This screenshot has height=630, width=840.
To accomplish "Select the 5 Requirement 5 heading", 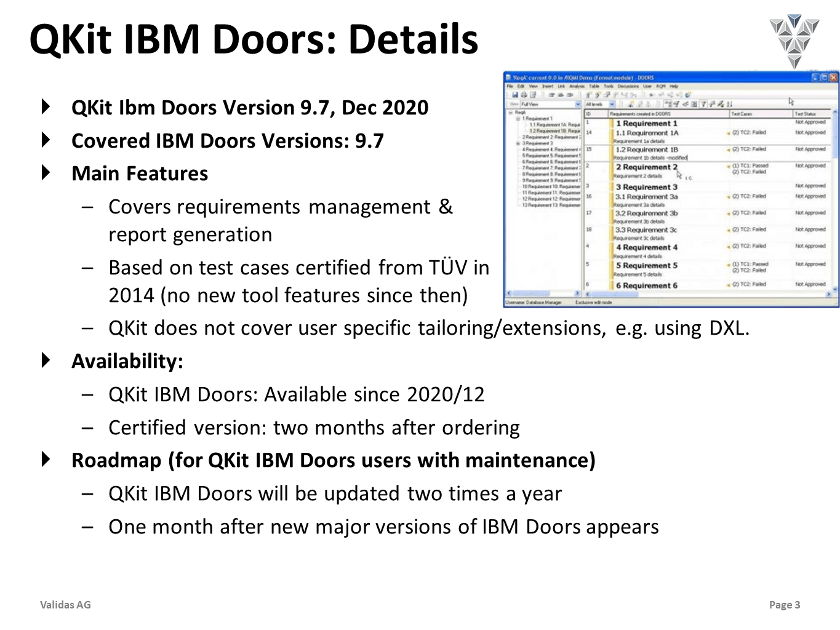I will 647,266.
